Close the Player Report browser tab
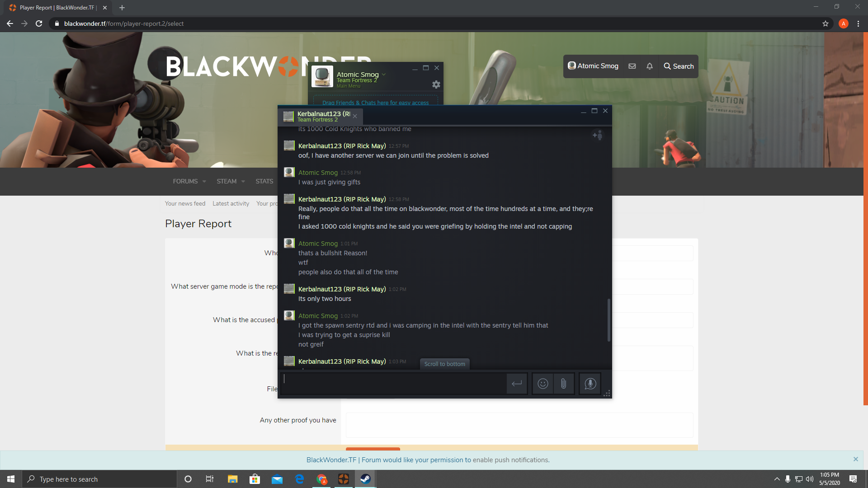Viewport: 868px width, 488px height. click(105, 8)
